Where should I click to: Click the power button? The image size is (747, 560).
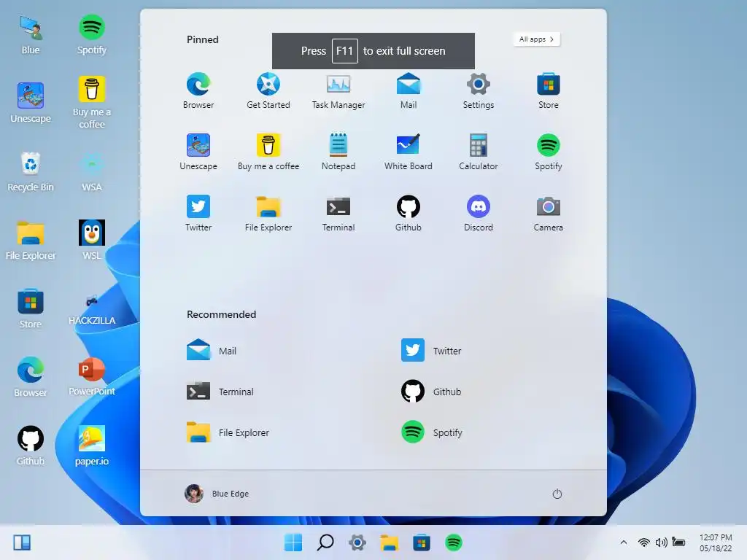click(x=557, y=494)
